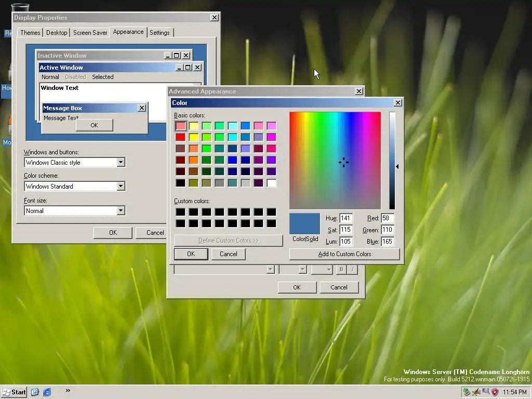Select the pure green basic color swatch

206,149
